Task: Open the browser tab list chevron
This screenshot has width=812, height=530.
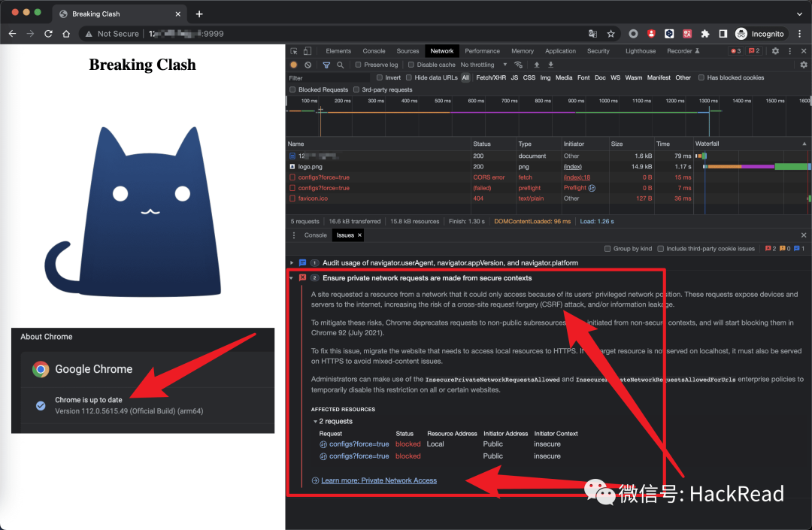Action: tap(799, 14)
